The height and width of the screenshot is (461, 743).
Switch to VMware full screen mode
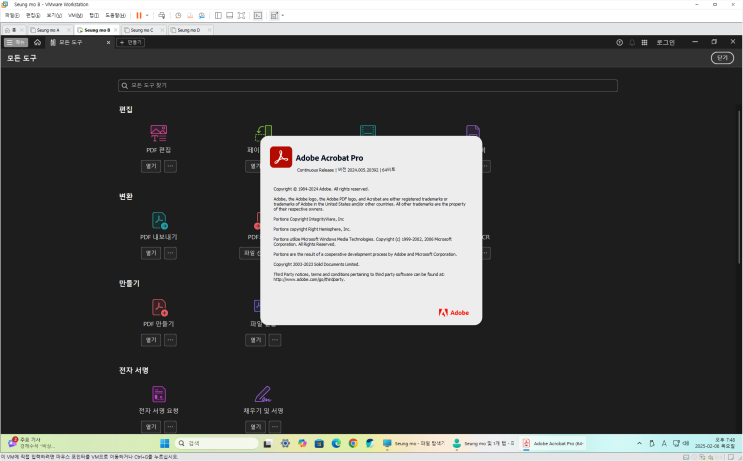[x=241, y=15]
